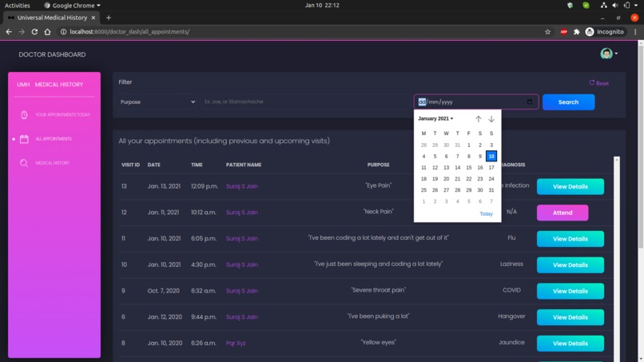Pick day 21 in the calendar
The height and width of the screenshot is (362, 644).
pyautogui.click(x=457, y=179)
